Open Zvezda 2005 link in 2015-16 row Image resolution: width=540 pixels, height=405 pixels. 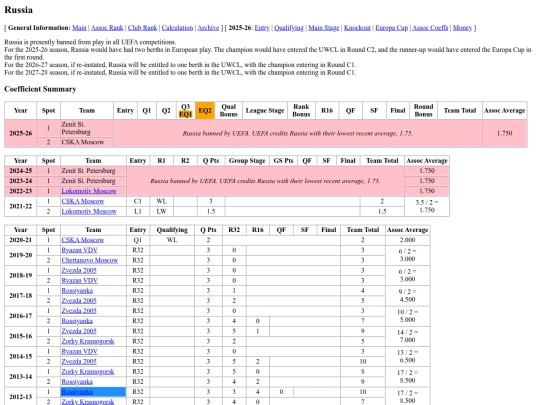79,331
